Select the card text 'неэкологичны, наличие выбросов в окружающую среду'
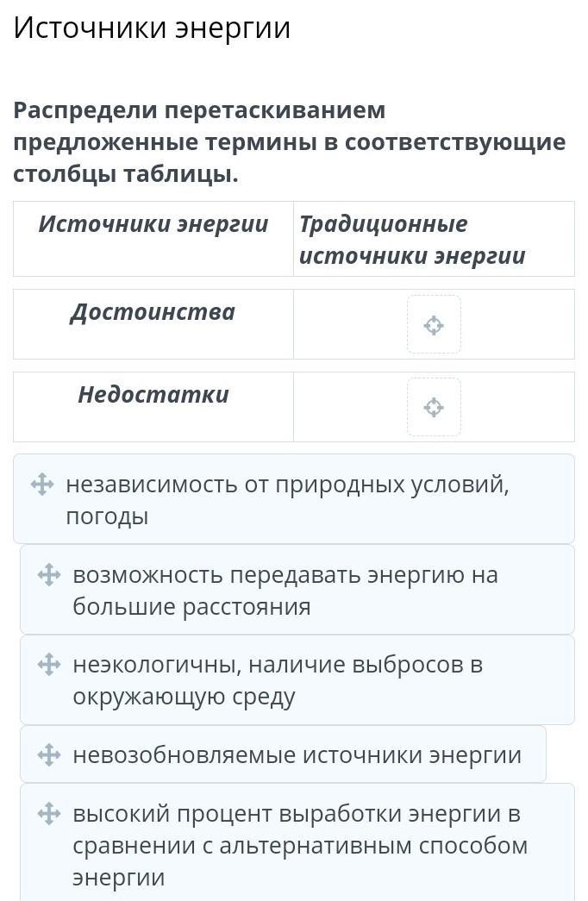The width and height of the screenshot is (588, 901). (x=277, y=680)
